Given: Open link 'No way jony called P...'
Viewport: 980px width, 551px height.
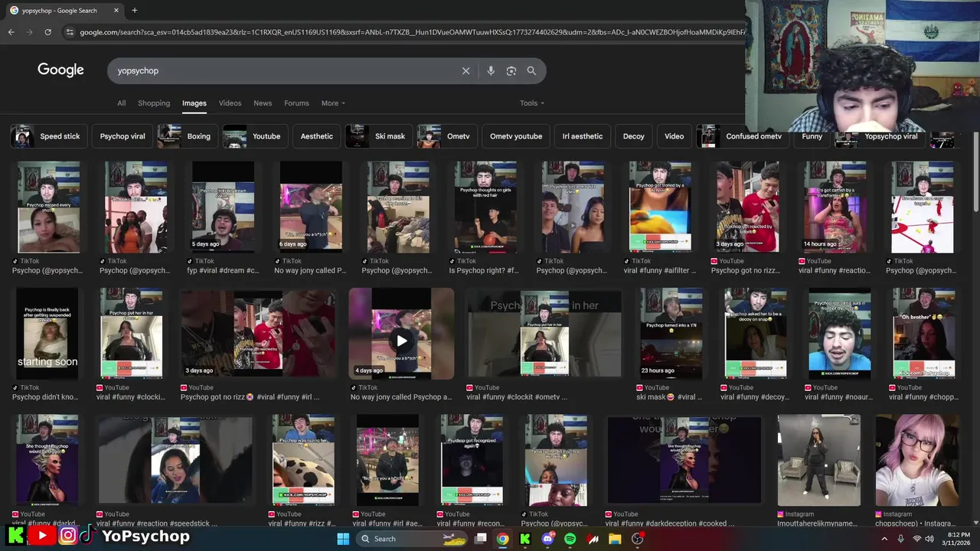Looking at the screenshot, I should coord(310,270).
